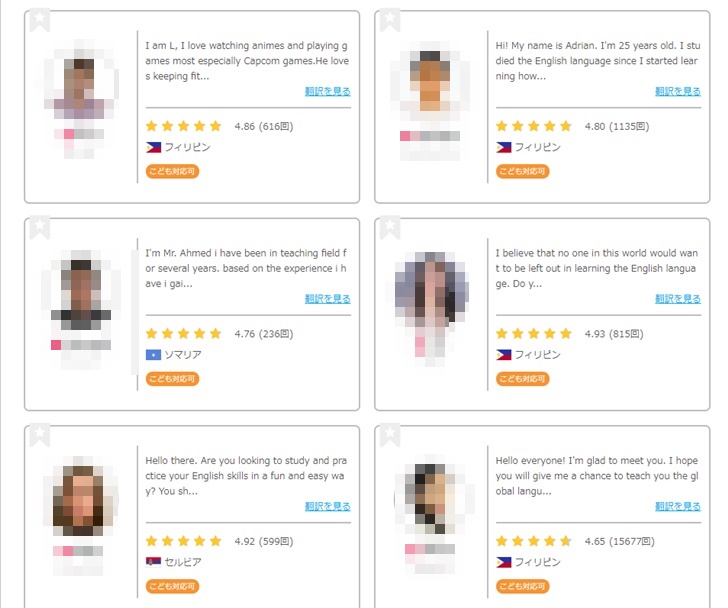Image resolution: width=728 pixels, height=608 pixels.
Task: See translation for 'Hello everyone' tutor intro
Action: (678, 506)
